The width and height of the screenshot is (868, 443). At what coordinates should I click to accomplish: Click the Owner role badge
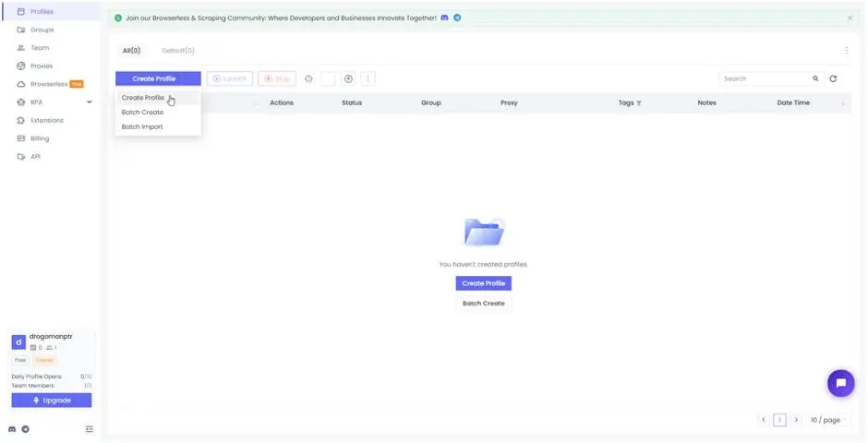coord(44,360)
